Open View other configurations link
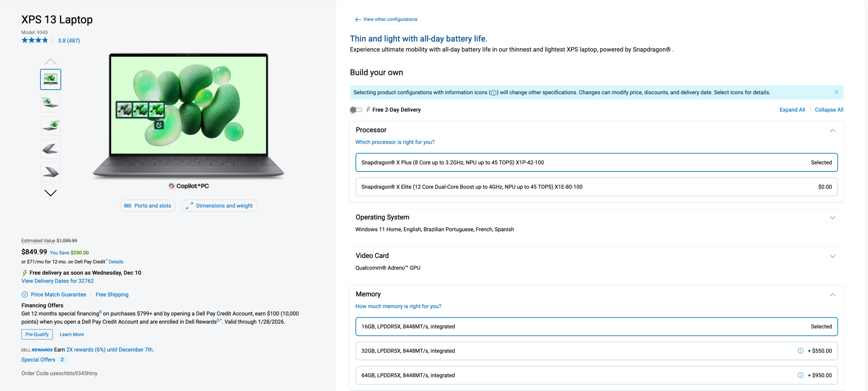Viewport: 868px width, 391px height. coord(390,20)
